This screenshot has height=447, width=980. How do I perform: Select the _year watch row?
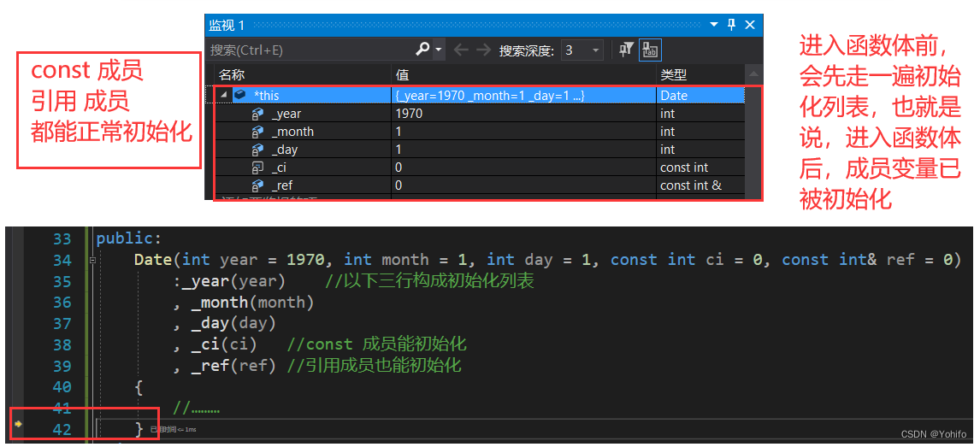[480, 114]
